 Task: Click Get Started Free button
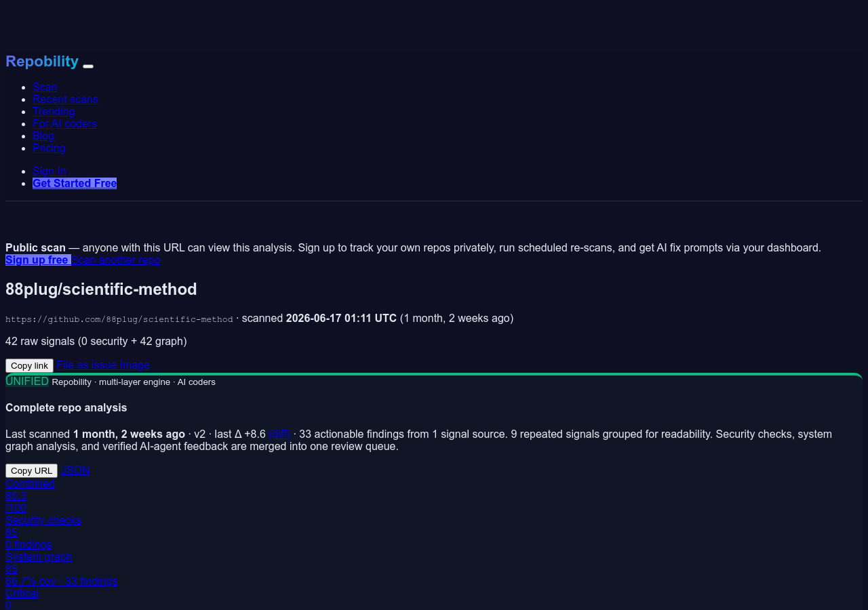click(x=75, y=183)
